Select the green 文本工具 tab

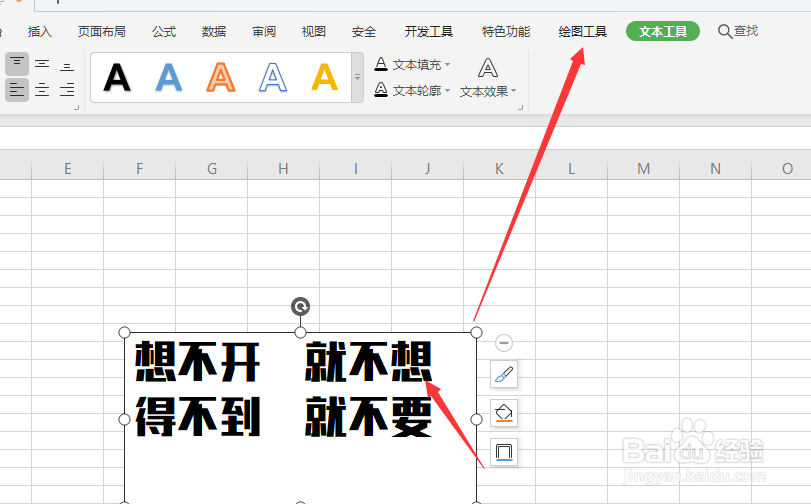click(663, 32)
